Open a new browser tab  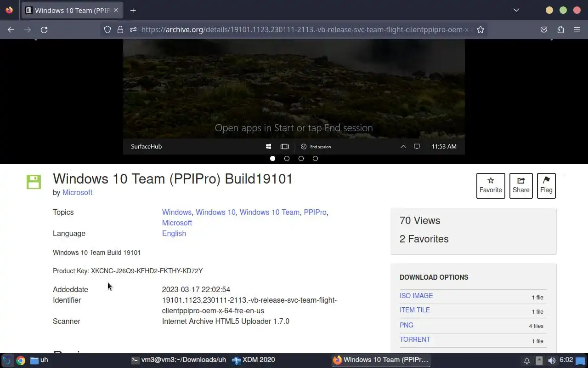coord(133,10)
